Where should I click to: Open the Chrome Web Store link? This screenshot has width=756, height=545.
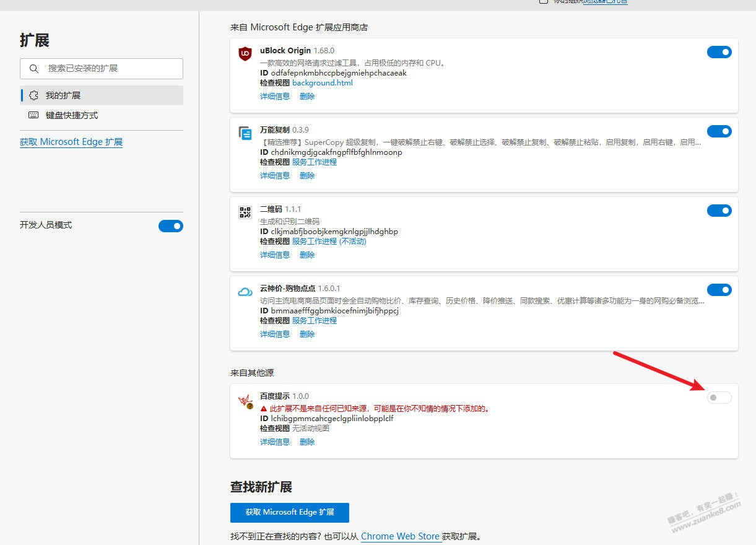[400, 536]
